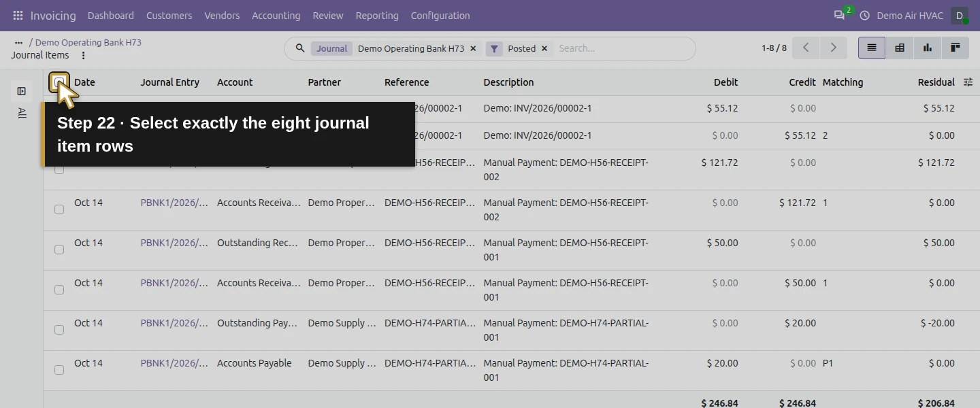This screenshot has width=980, height=408.
Task: Open the user avatar menu
Action: (x=960, y=15)
